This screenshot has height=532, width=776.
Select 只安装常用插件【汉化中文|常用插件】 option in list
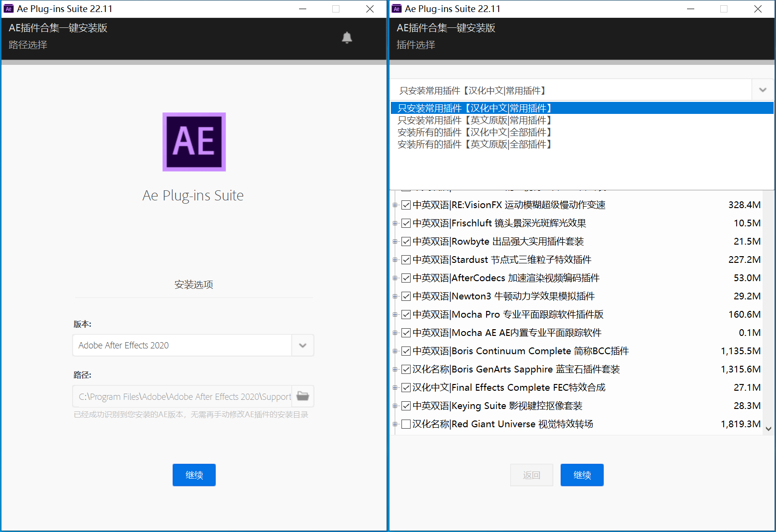(x=582, y=108)
